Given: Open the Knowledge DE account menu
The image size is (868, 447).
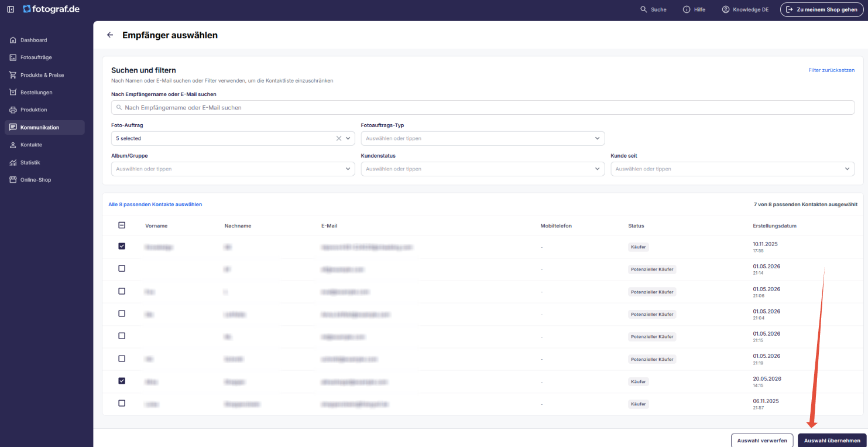Looking at the screenshot, I should [745, 9].
